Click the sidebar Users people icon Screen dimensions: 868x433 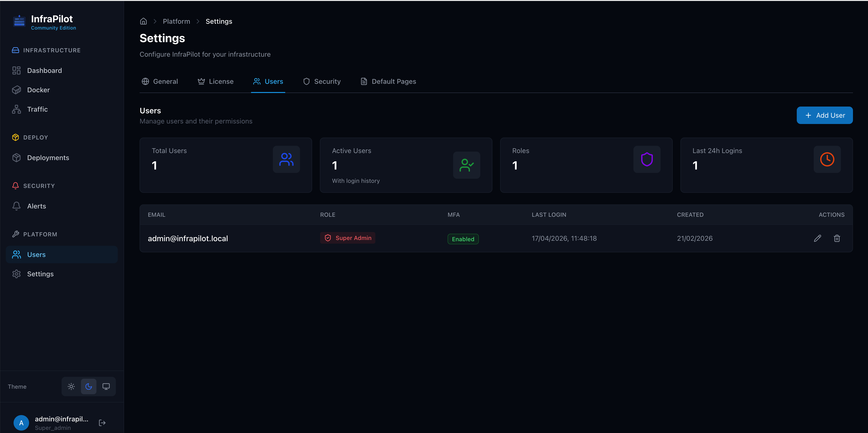[x=16, y=255]
